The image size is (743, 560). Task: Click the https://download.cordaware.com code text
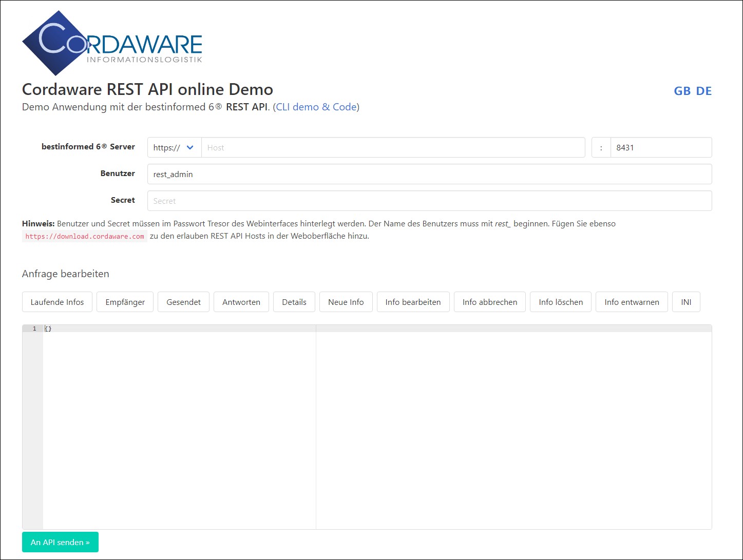click(85, 236)
